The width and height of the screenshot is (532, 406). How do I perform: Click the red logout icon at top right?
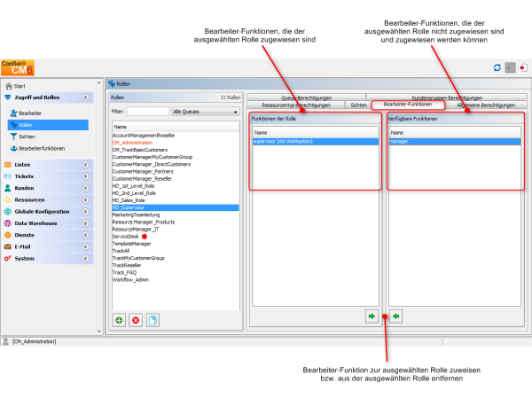pyautogui.click(x=522, y=67)
